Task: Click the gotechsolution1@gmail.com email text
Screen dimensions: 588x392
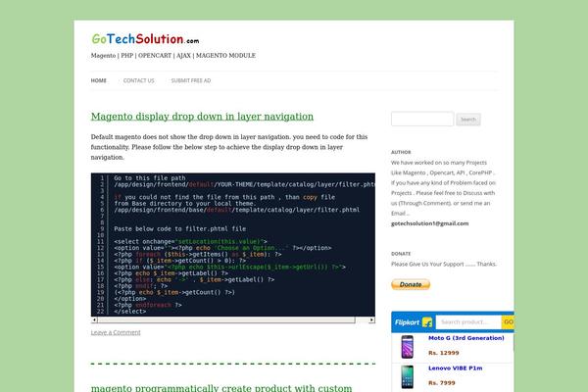Action: click(430, 223)
